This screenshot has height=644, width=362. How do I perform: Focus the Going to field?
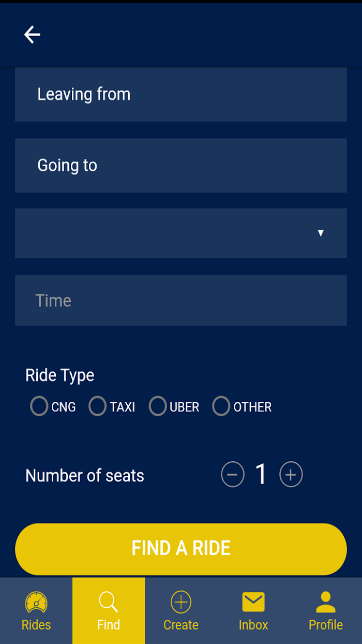(181, 165)
